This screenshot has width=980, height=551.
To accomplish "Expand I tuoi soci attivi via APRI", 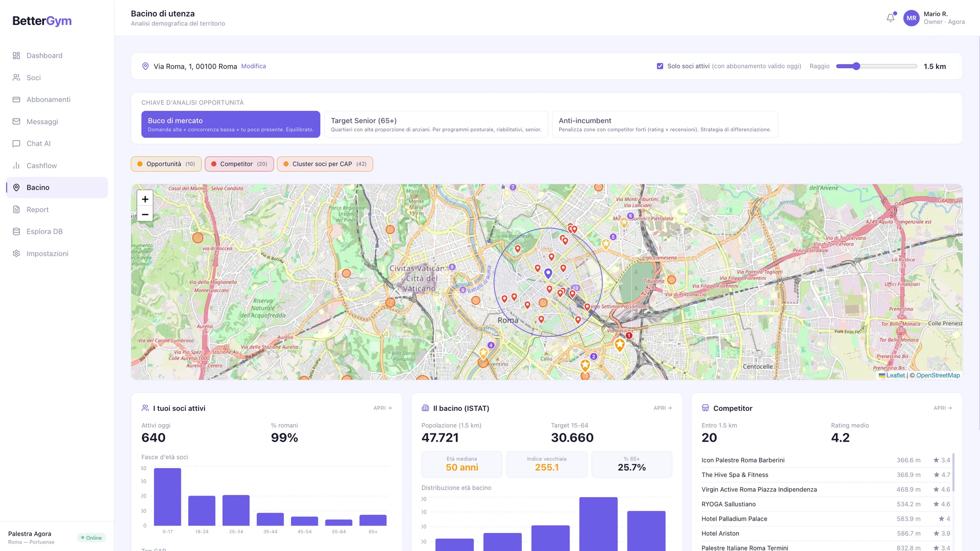I will [383, 408].
